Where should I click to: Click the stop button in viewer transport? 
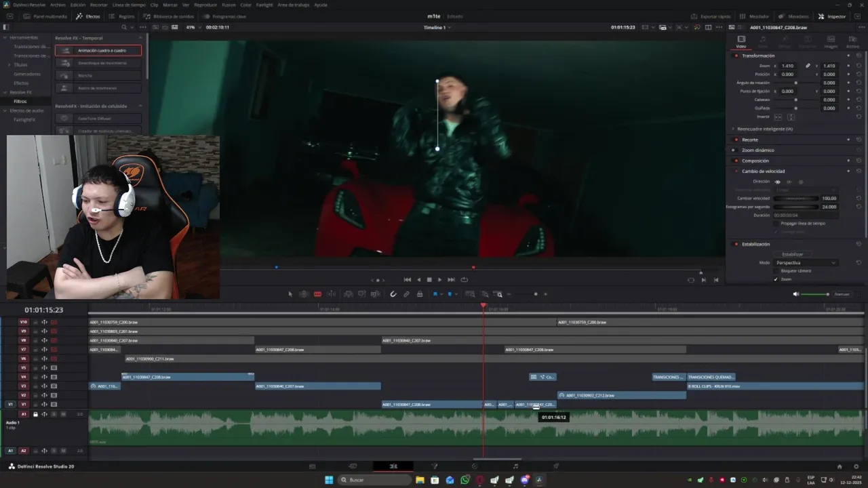coord(429,280)
